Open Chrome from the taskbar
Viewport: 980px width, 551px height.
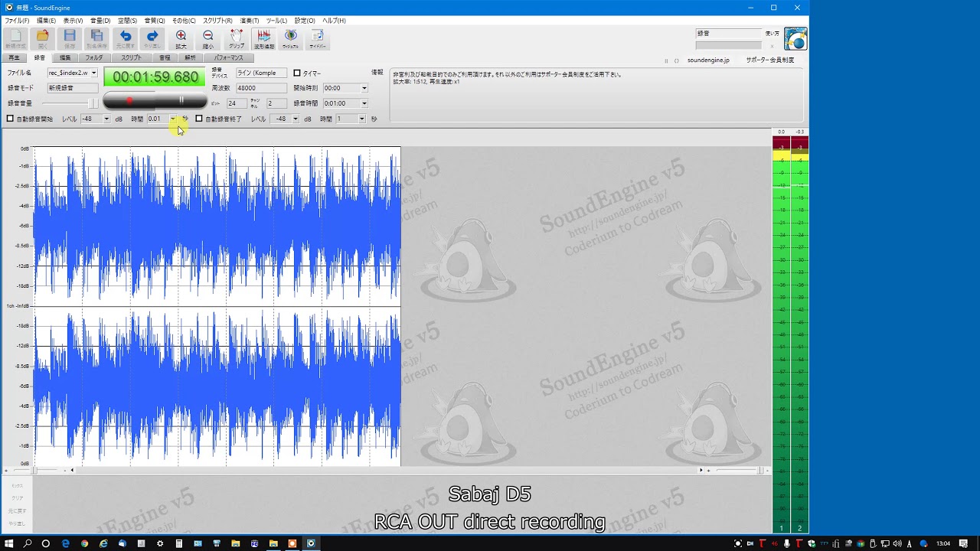pyautogui.click(x=84, y=543)
